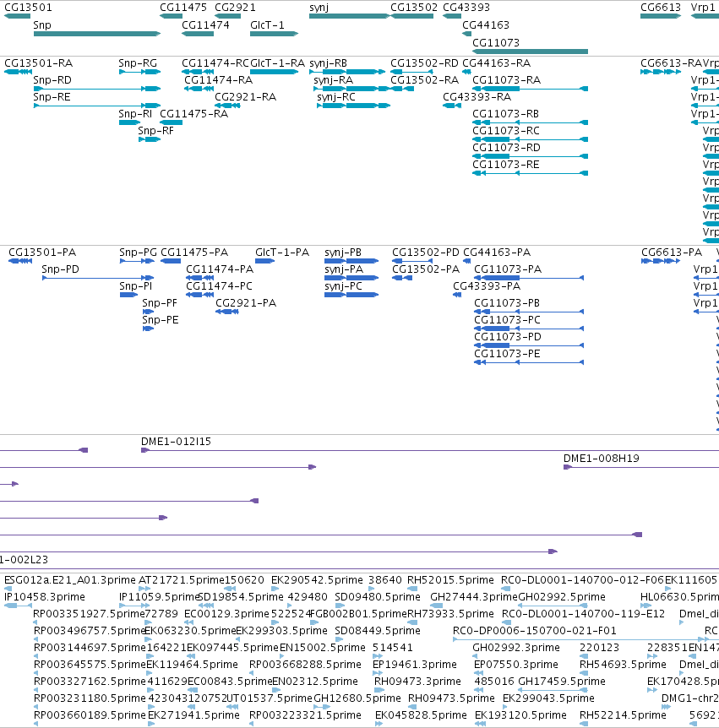719x728 pixels.
Task: Open protein CG6613-PA
Action: [x=661, y=261]
